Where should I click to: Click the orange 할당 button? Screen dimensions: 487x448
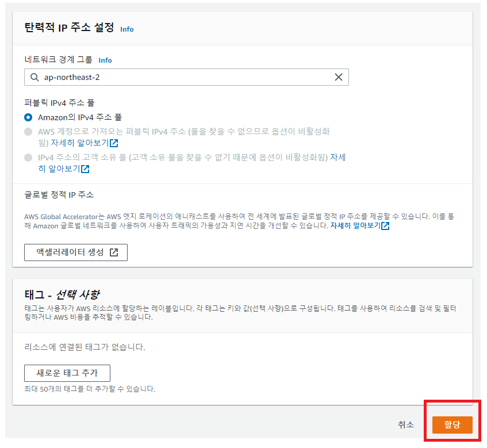tap(452, 424)
